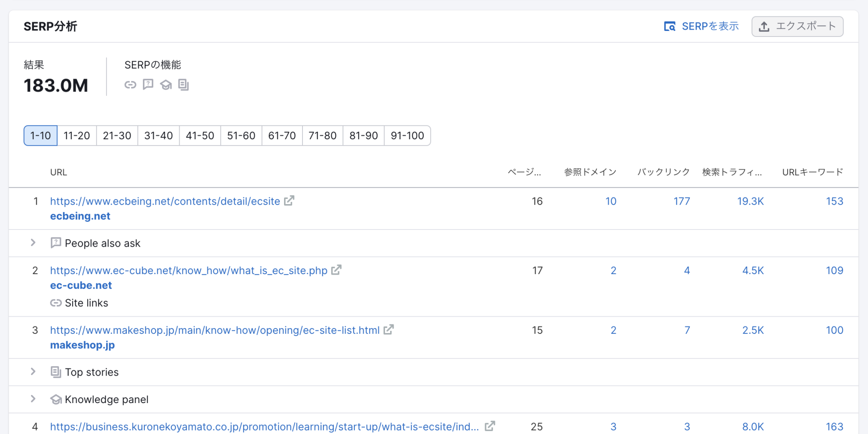The width and height of the screenshot is (868, 434).
Task: Expand the Top stories row
Action: coord(33,372)
